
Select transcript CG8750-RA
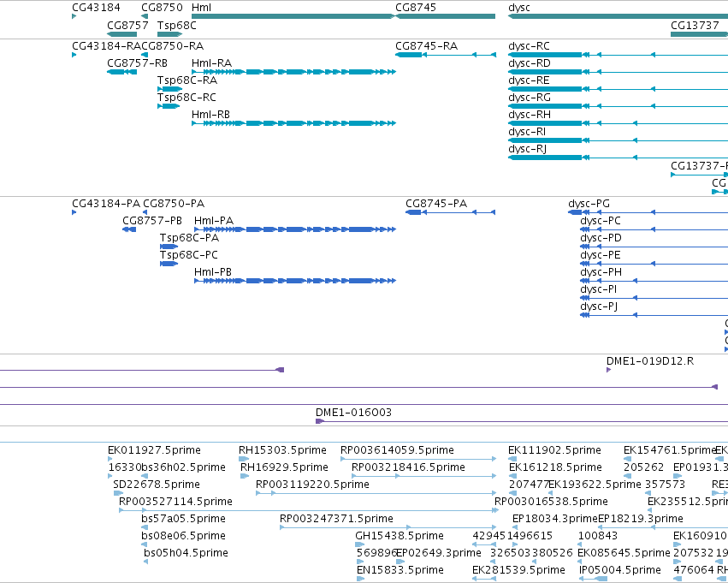172,46
